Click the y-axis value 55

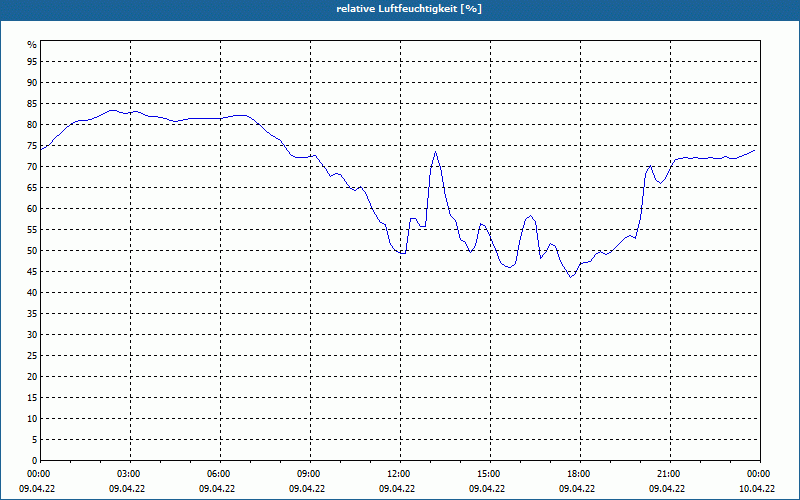click(x=32, y=230)
